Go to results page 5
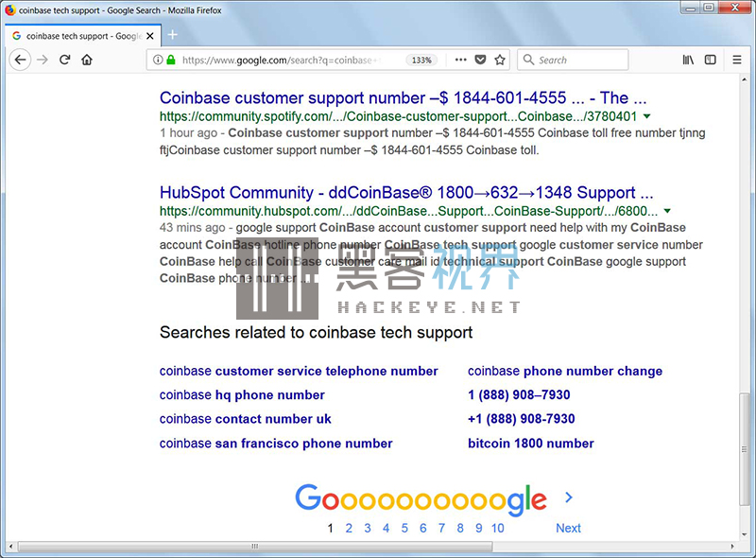Screen dimensions: 756x558 point(404,528)
